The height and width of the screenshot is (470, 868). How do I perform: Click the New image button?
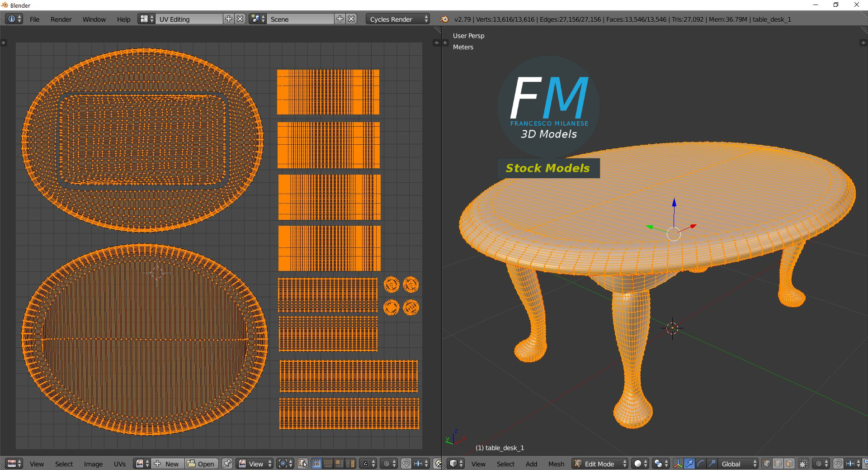click(167, 464)
